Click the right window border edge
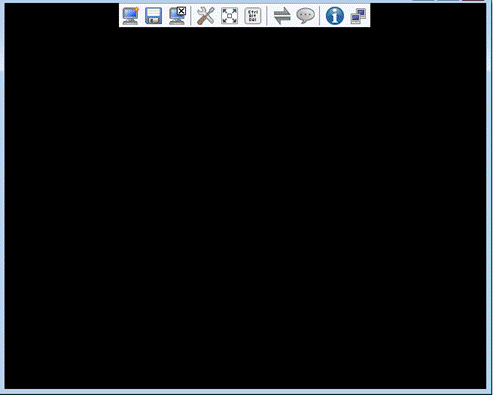The image size is (493, 395). [490, 197]
